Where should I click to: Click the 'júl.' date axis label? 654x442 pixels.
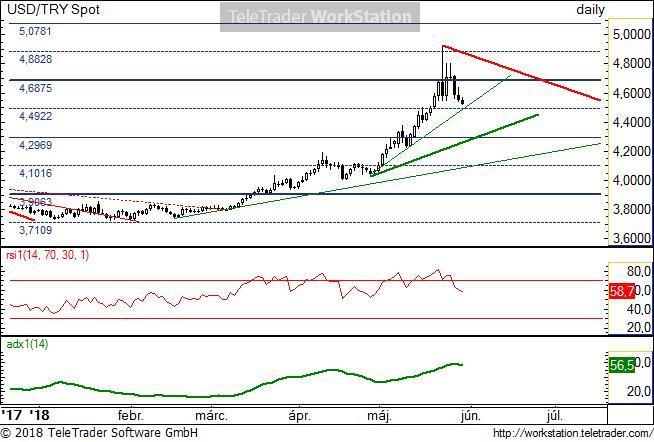click(554, 415)
